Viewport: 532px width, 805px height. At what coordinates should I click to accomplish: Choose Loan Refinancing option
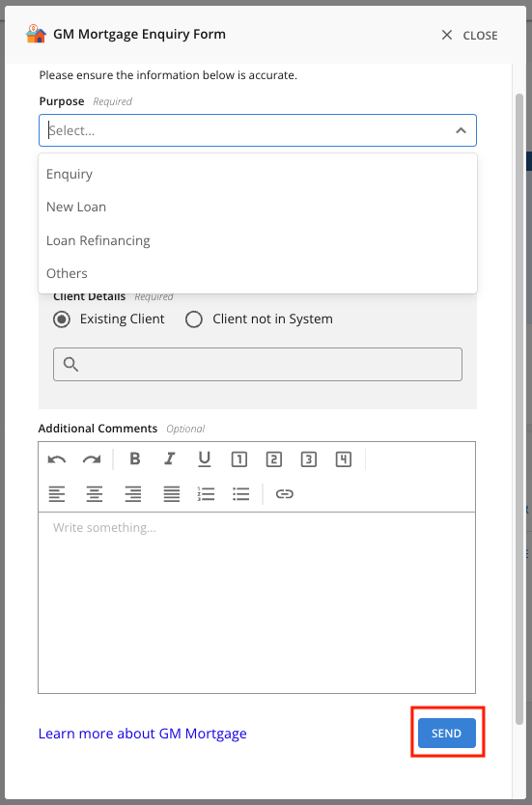258,240
